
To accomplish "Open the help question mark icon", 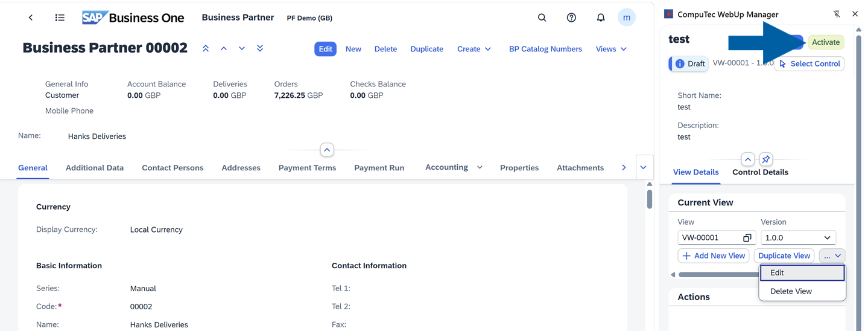I will 571,18.
